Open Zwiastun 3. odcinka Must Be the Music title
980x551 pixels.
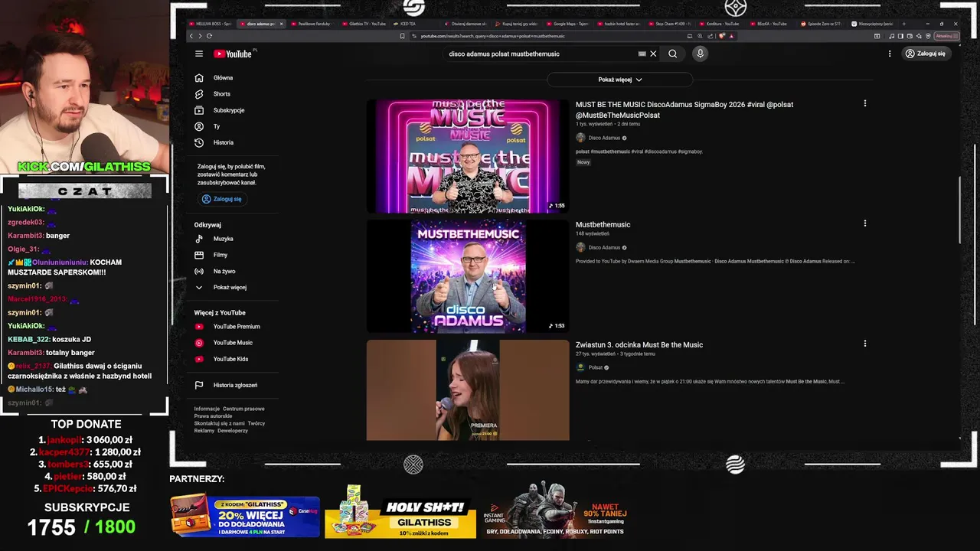(639, 344)
